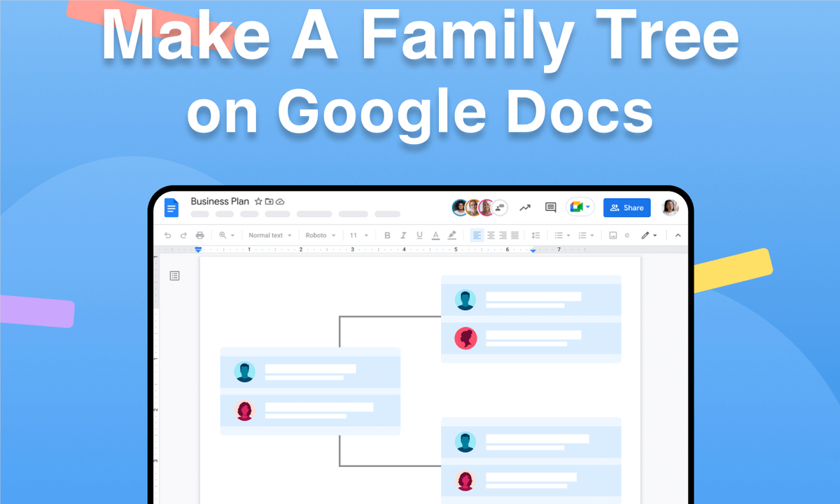Click the first menu bar placeholder under title

click(x=200, y=214)
